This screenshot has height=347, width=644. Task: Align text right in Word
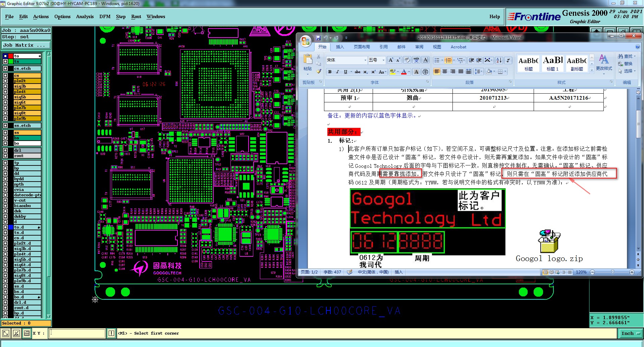(x=453, y=71)
